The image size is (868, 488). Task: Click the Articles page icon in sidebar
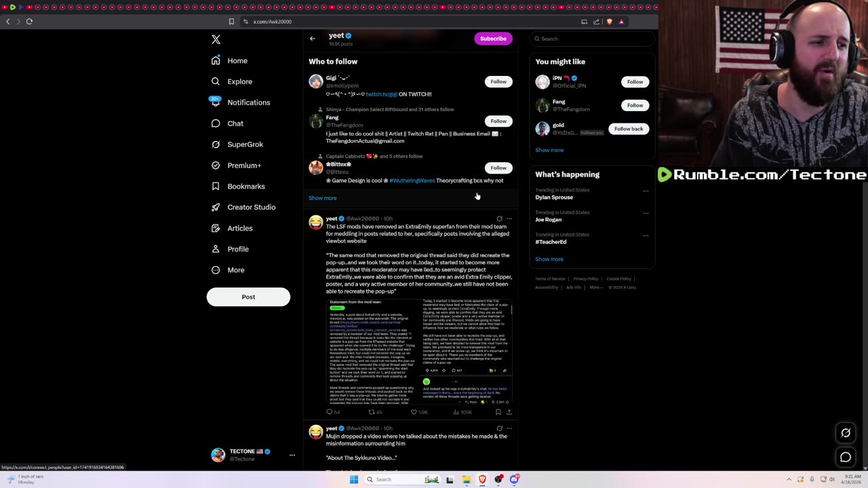point(216,228)
